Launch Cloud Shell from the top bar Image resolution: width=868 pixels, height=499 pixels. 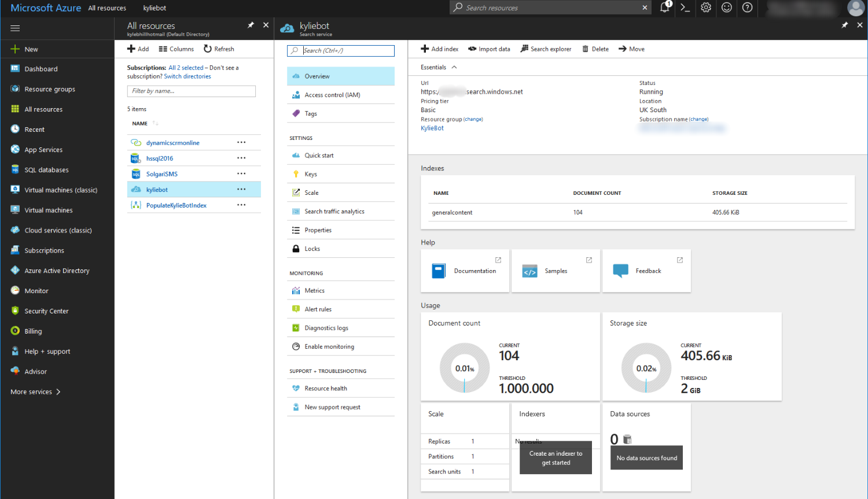click(685, 8)
